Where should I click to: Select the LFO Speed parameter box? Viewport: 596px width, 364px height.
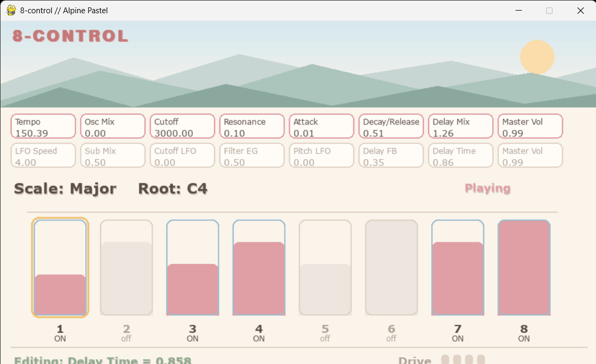coord(43,155)
